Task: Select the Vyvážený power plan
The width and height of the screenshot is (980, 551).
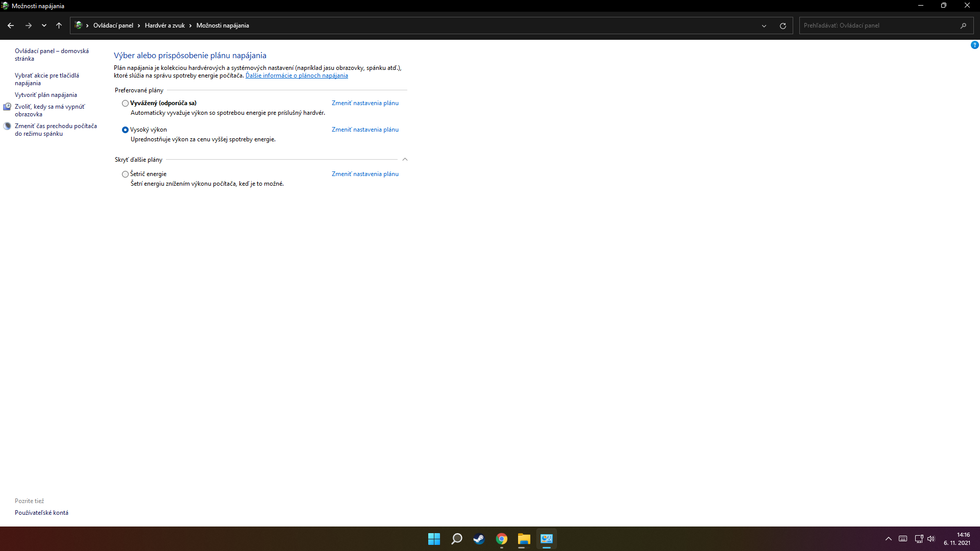Action: [x=125, y=103]
